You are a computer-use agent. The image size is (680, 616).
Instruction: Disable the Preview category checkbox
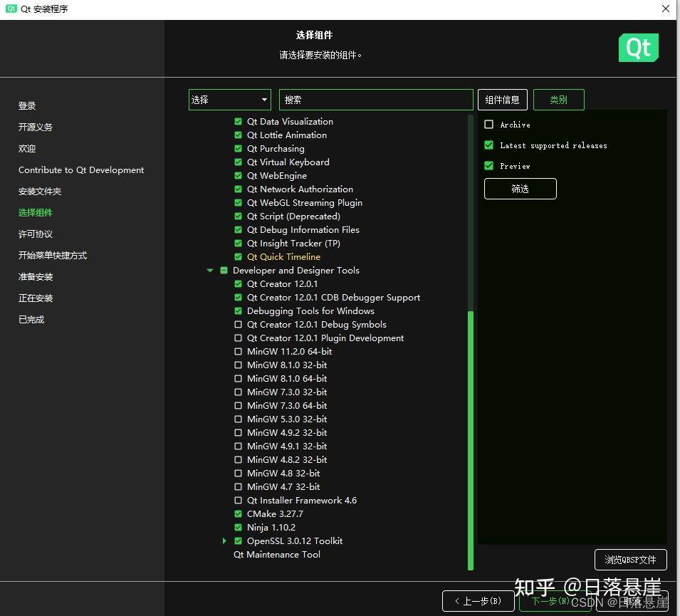[x=489, y=166]
